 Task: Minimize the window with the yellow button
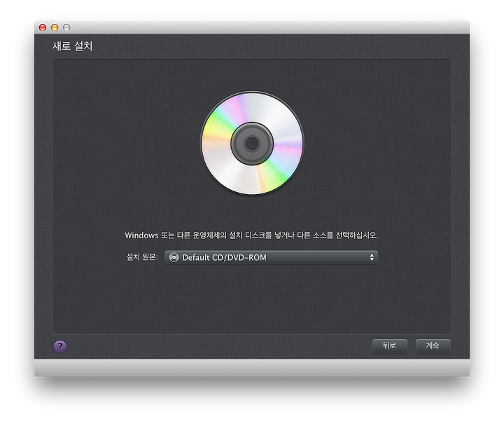coord(55,27)
